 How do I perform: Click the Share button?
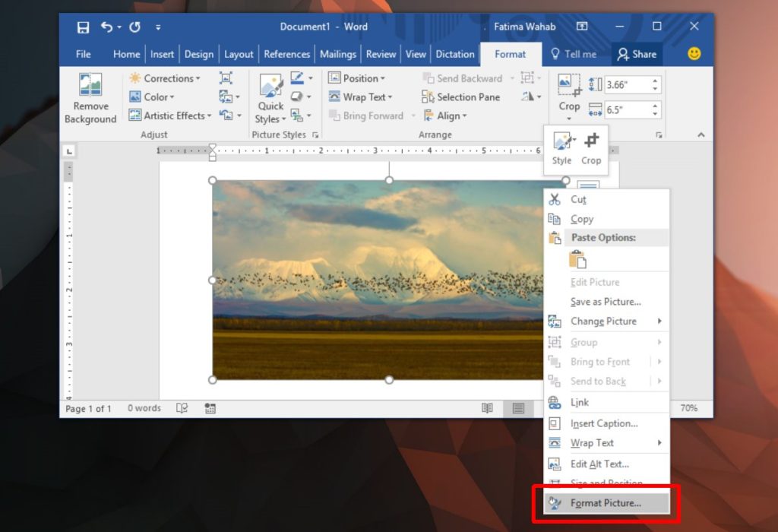(637, 54)
